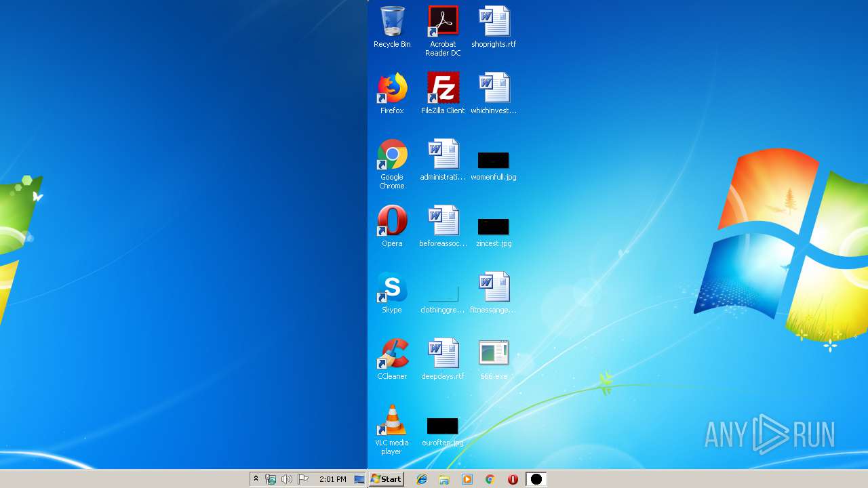Show hidden tray icons arrow
Screen dimensions: 868x488
(256, 479)
